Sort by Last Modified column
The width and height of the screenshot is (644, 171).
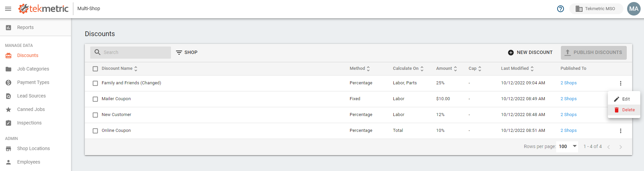pyautogui.click(x=517, y=68)
